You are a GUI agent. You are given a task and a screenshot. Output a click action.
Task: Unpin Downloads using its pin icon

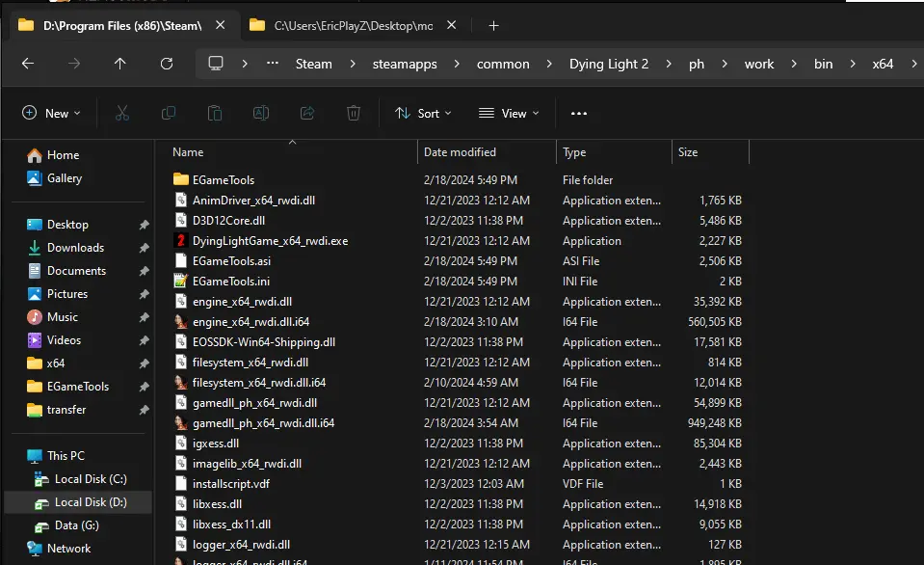coord(144,248)
